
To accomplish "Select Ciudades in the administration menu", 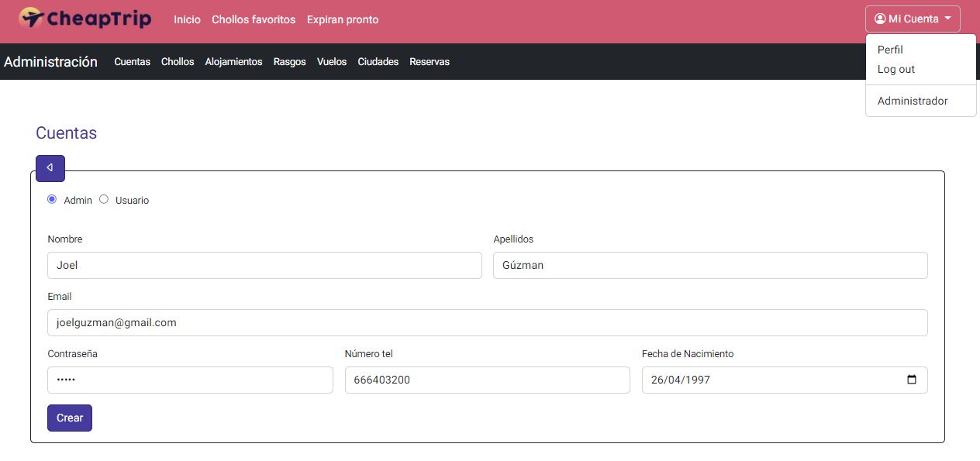I will pyautogui.click(x=378, y=62).
